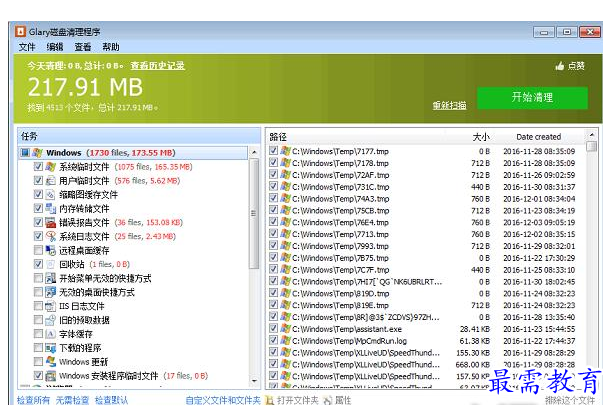Click the 检查所有 link

coord(33,400)
